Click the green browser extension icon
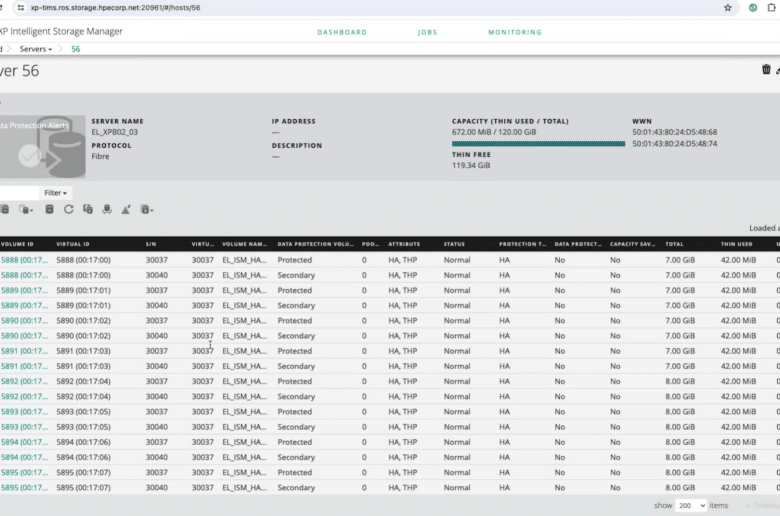Screen dimensions: 780x516 [753, 7]
